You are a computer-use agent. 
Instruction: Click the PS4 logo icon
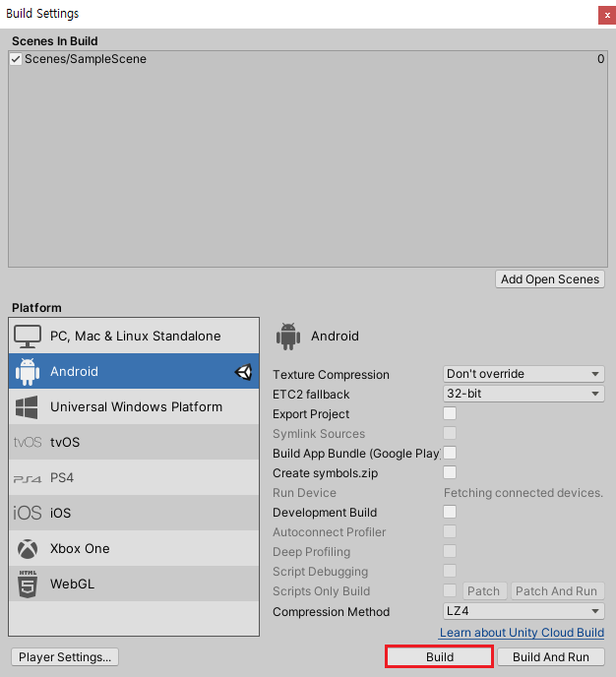tap(28, 478)
